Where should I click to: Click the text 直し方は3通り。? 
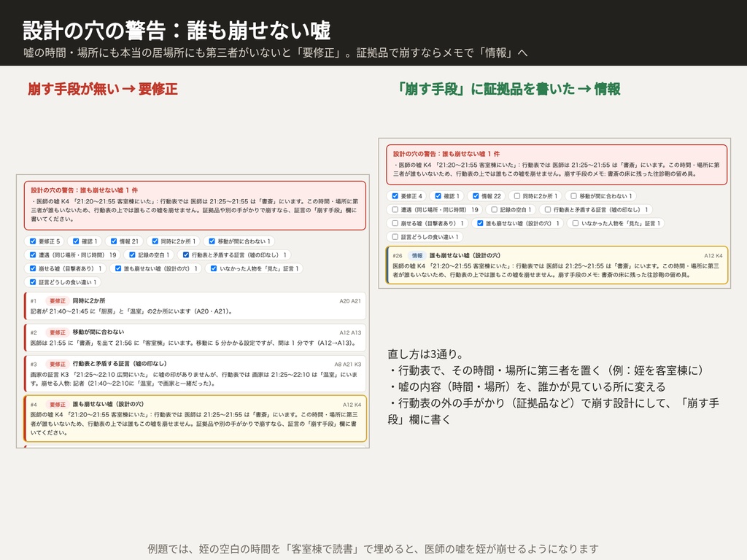tap(425, 354)
